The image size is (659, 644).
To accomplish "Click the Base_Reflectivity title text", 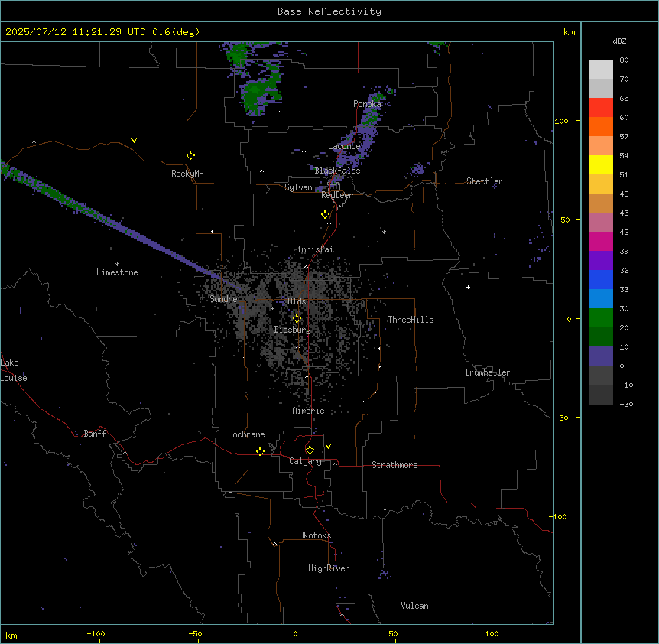I will (x=329, y=11).
